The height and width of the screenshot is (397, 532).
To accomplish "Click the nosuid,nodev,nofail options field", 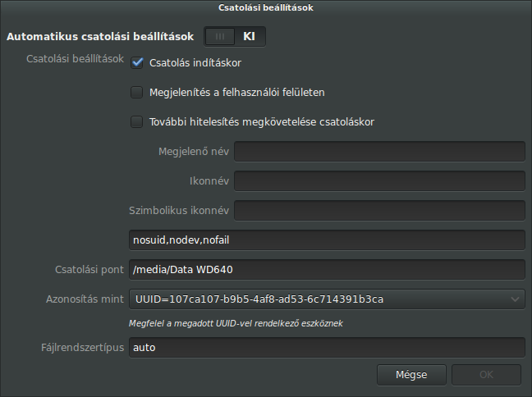I will pyautogui.click(x=327, y=240).
